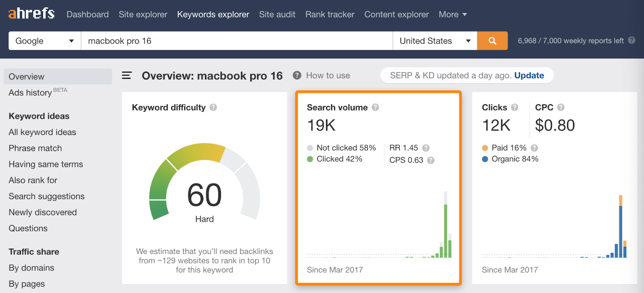Screen dimensions: 644x293
Task: Open CPC help tooltip icon
Action: pos(561,107)
